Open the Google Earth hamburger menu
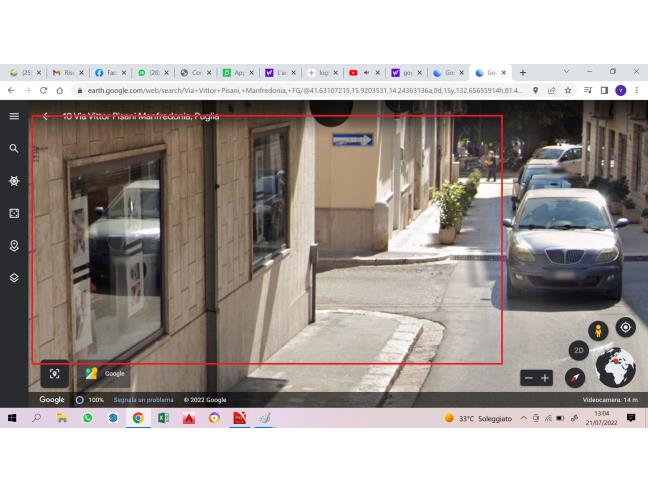 click(14, 116)
